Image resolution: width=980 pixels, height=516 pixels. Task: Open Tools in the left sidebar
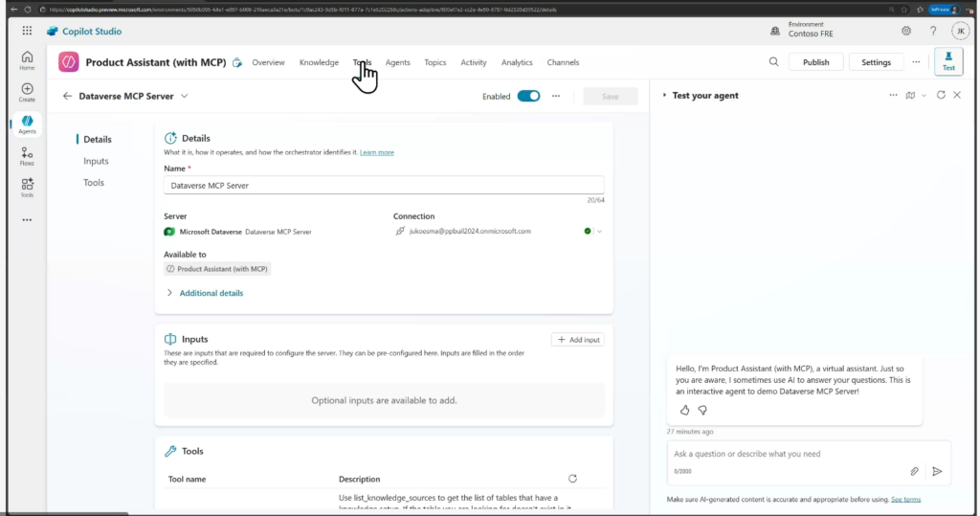(x=27, y=188)
